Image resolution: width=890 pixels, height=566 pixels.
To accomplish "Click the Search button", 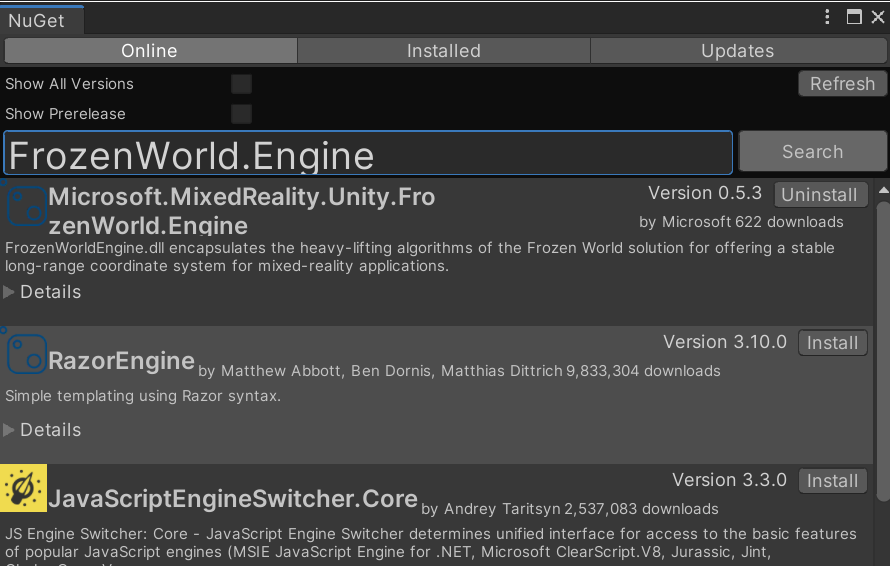I will coord(813,152).
